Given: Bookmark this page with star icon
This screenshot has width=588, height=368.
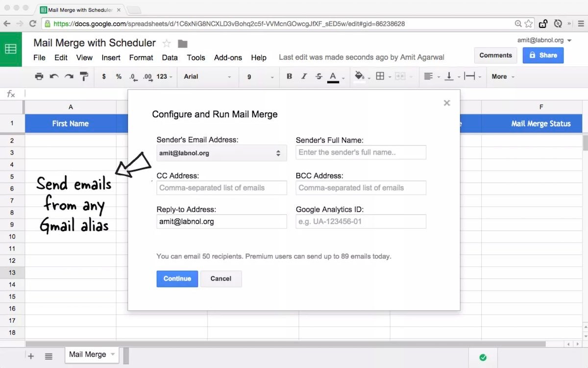Looking at the screenshot, I should [x=528, y=24].
